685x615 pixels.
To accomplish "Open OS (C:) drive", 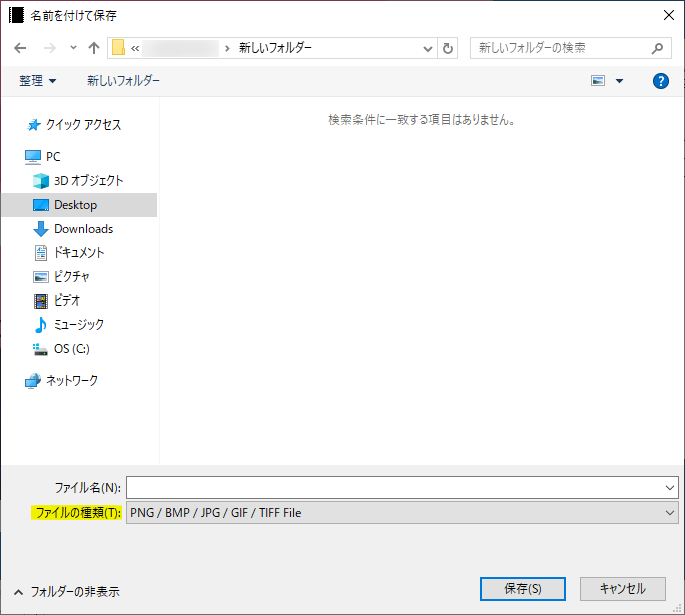I will coord(71,349).
